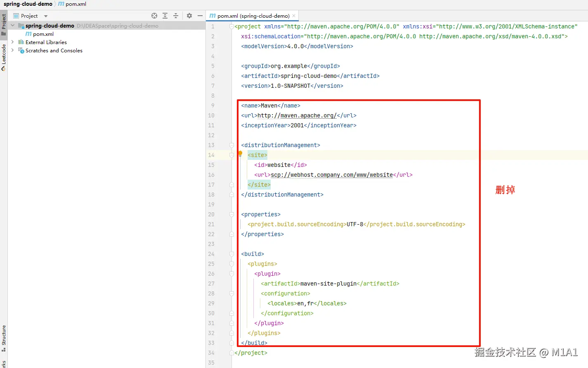Click the locales en,fr text
This screenshot has width=588, height=368.
(x=307, y=303)
